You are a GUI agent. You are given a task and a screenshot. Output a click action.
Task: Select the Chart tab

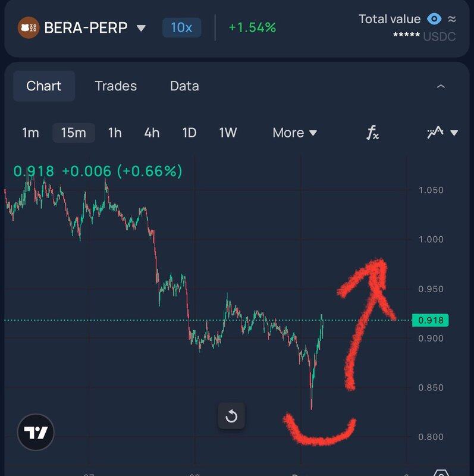tap(44, 86)
